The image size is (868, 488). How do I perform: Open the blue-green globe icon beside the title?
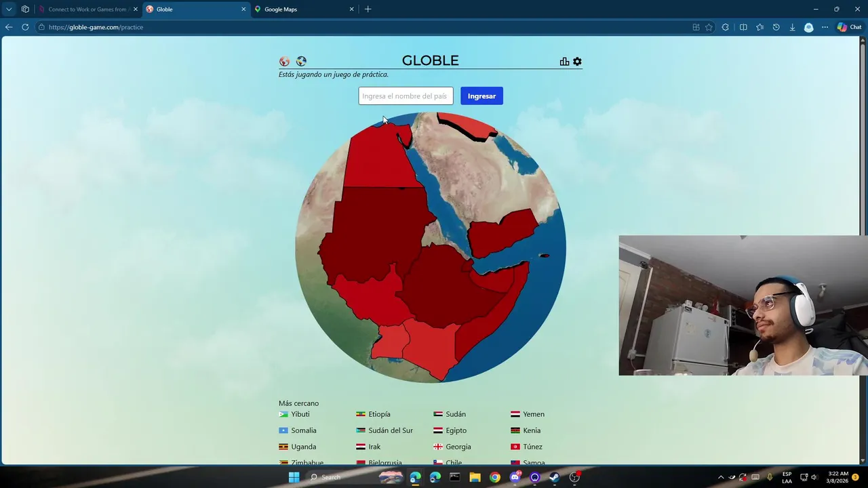click(x=301, y=62)
